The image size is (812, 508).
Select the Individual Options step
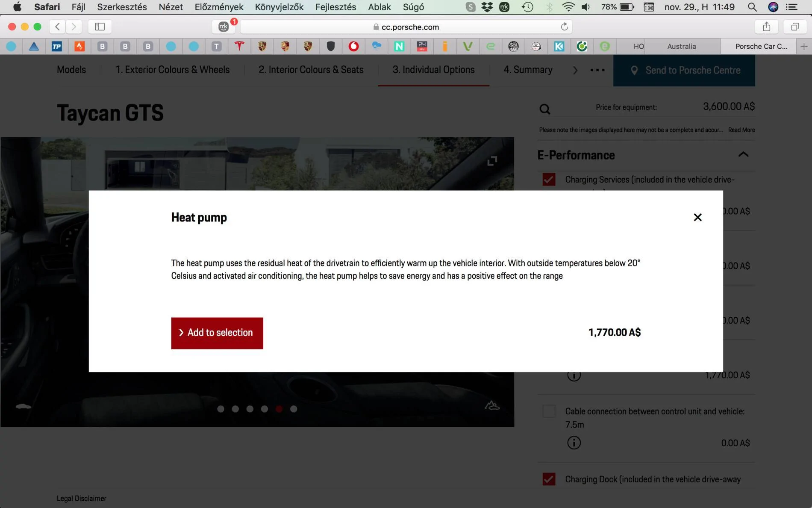coord(433,70)
